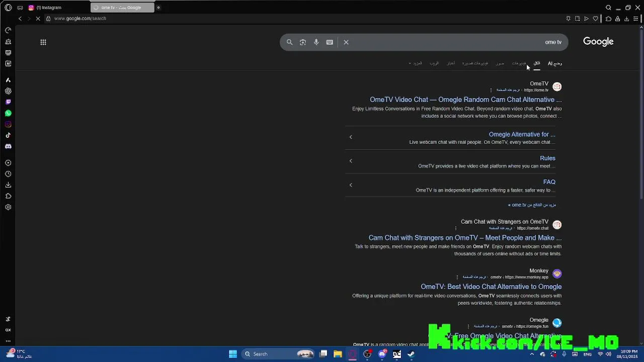Open Easy Setup menu in toolbar

(x=636, y=19)
